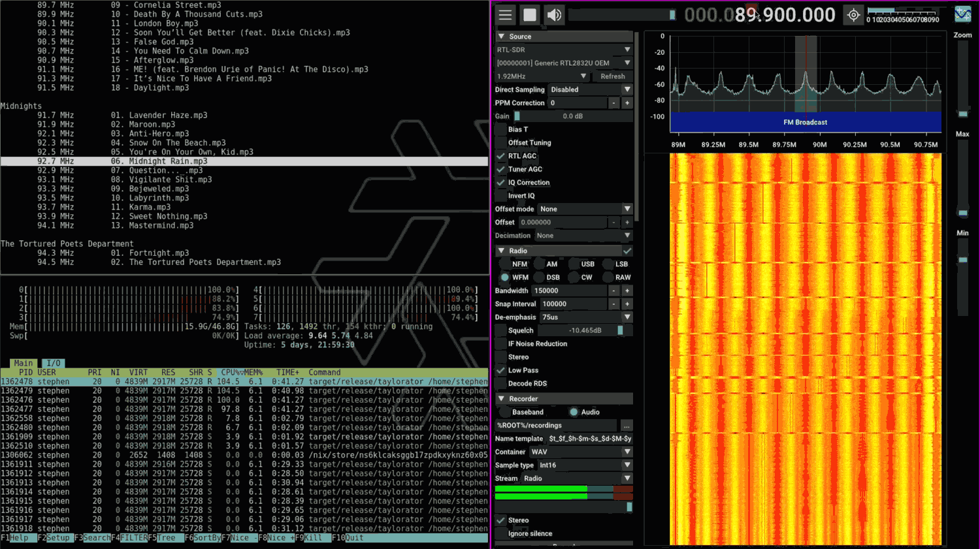Increase PPM Correction with plus button
Image resolution: width=980 pixels, height=549 pixels.
pos(627,103)
